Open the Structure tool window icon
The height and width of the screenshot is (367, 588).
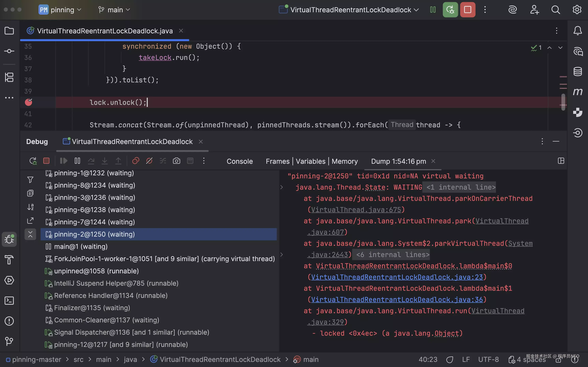click(9, 77)
